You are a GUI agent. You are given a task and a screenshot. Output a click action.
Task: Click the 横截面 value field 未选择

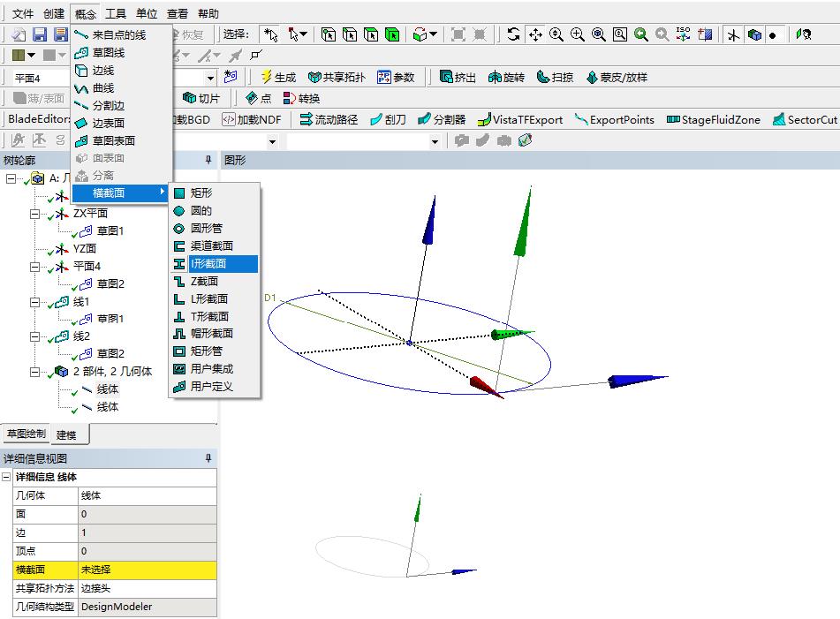click(147, 570)
